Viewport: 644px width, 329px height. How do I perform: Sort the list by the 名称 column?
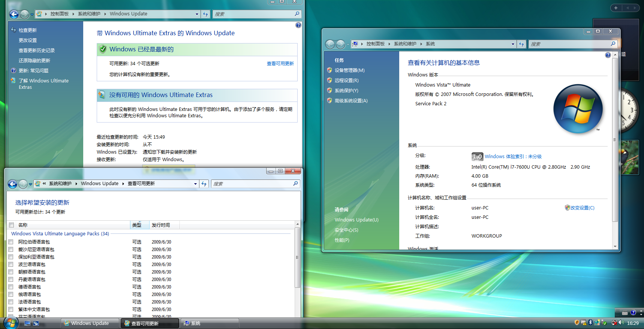(x=73, y=225)
